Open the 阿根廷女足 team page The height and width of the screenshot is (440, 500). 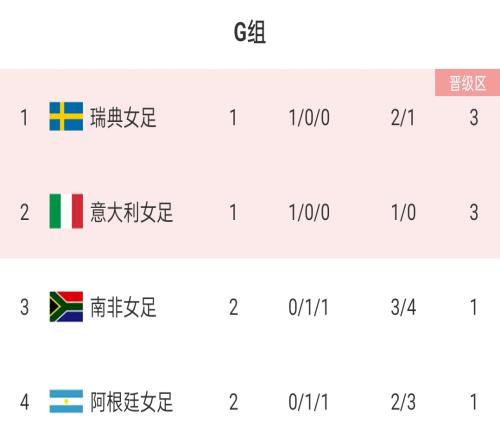131,402
